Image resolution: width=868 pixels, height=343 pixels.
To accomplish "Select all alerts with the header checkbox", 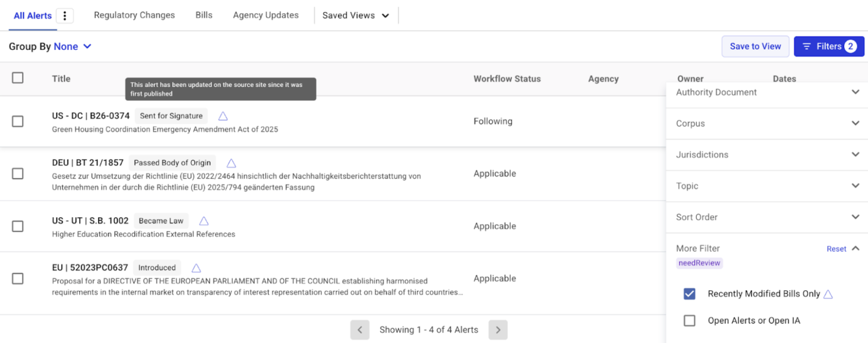I will tap(18, 78).
